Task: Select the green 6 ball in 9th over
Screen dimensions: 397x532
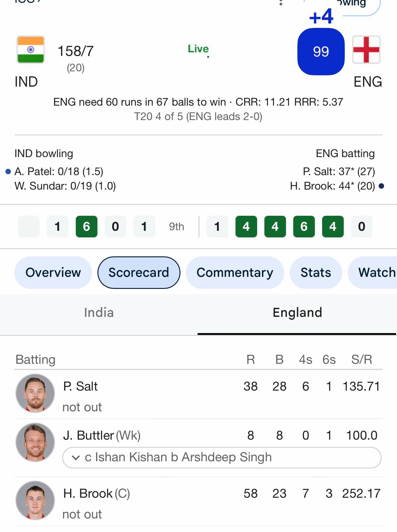Action: pyautogui.click(x=304, y=227)
